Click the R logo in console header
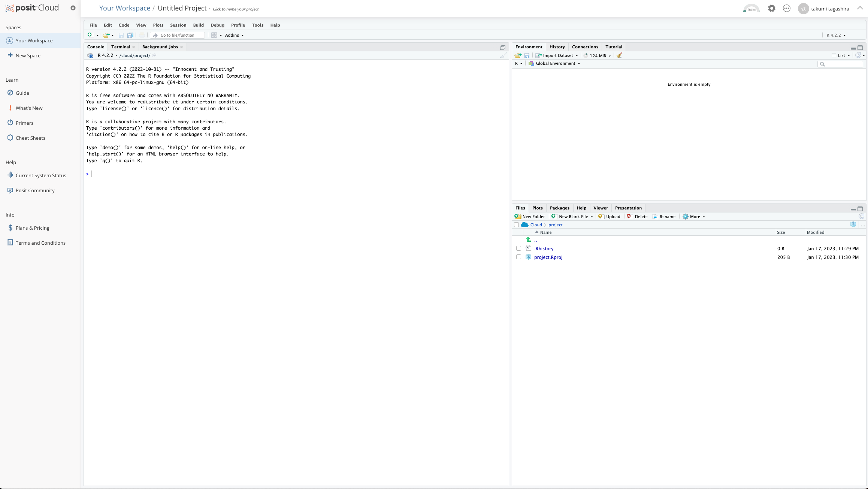The height and width of the screenshot is (489, 868). 90,55
